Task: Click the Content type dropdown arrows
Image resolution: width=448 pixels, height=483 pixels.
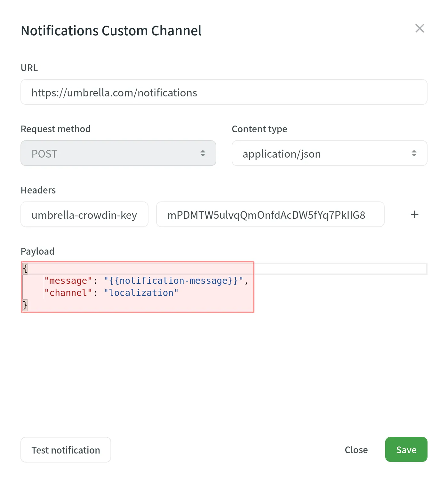Action: pos(414,153)
